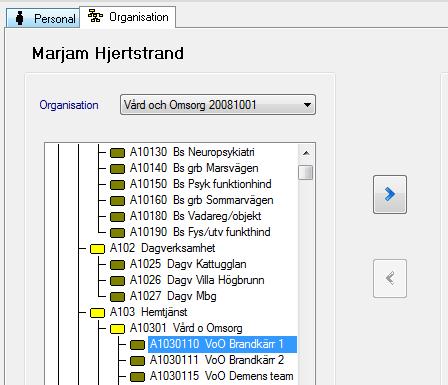Click folder icon of A103 Hemtjänst

(x=97, y=313)
